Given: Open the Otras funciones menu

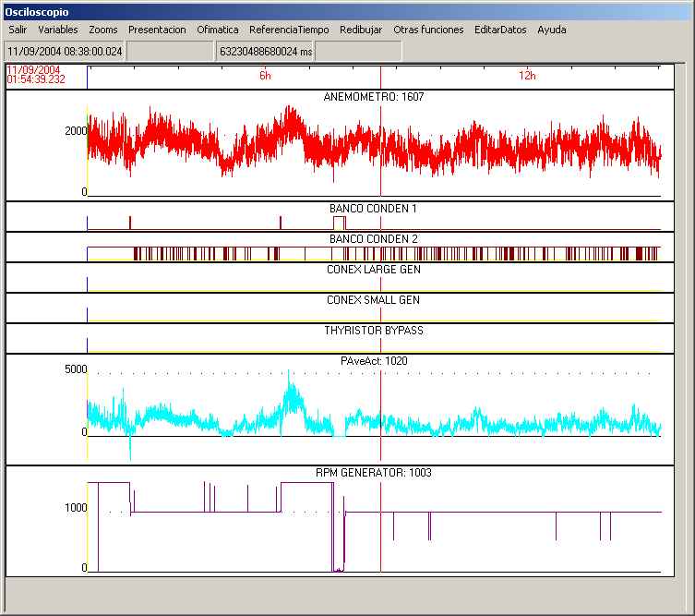Looking at the screenshot, I should tap(428, 30).
